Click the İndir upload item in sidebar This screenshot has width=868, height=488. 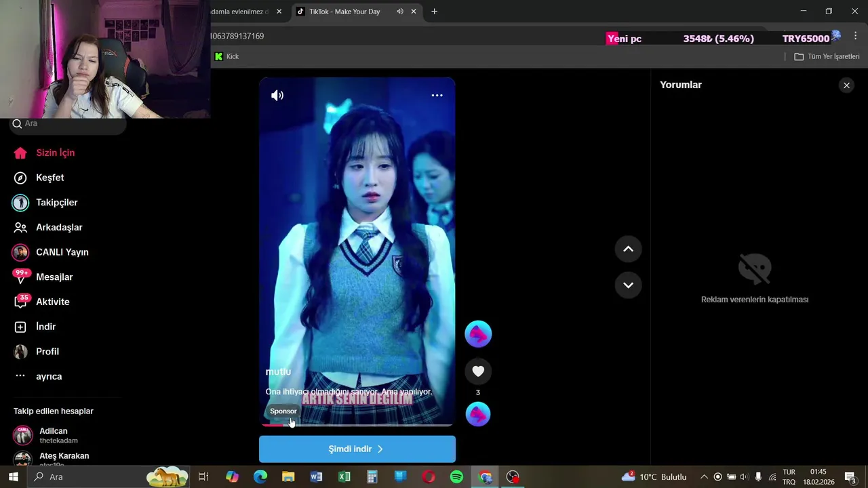(x=35, y=327)
